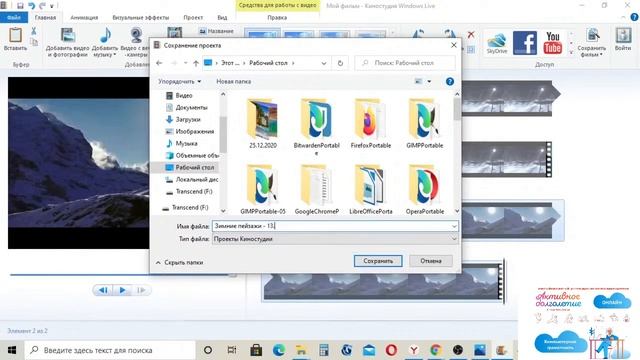Select the GIMPPortable-05 folder

coord(262,189)
